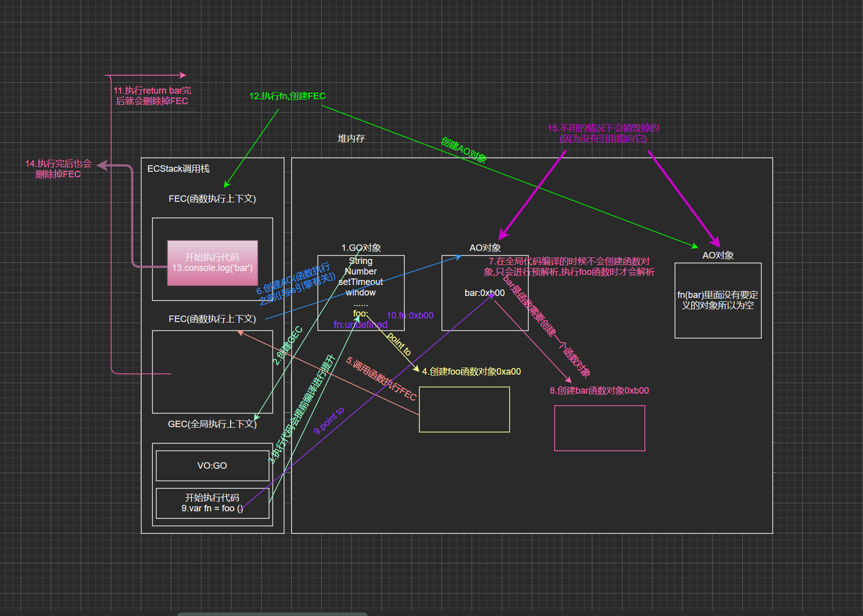Image resolution: width=863 pixels, height=616 pixels.
Task: Click the horizontal scrollbar at the bottom
Action: click(x=272, y=613)
